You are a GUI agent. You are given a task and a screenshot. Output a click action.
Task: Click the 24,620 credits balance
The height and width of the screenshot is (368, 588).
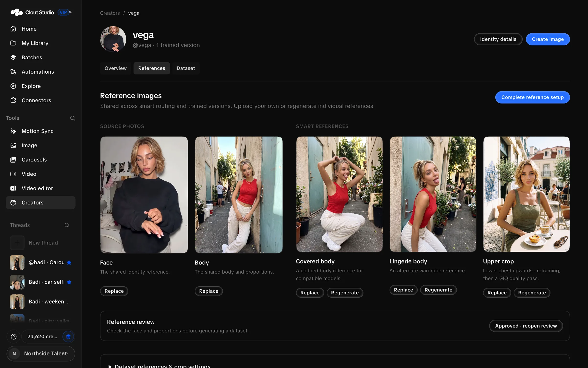pos(42,337)
